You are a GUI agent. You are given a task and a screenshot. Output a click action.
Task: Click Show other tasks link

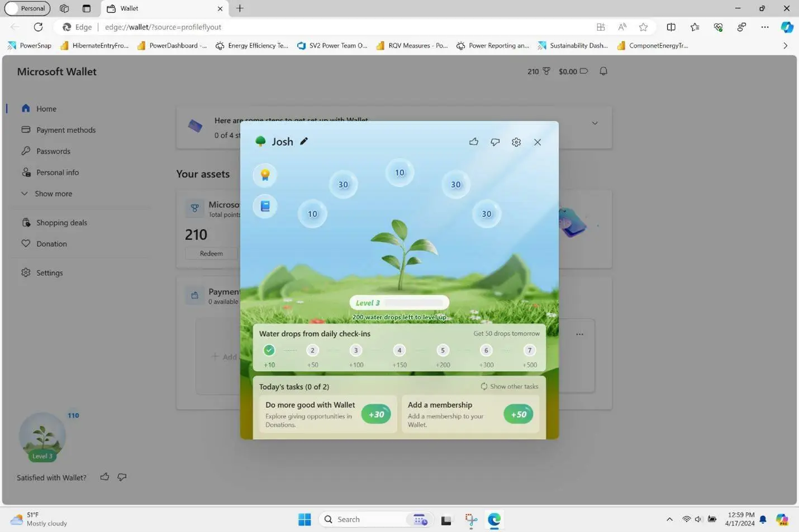pyautogui.click(x=509, y=386)
